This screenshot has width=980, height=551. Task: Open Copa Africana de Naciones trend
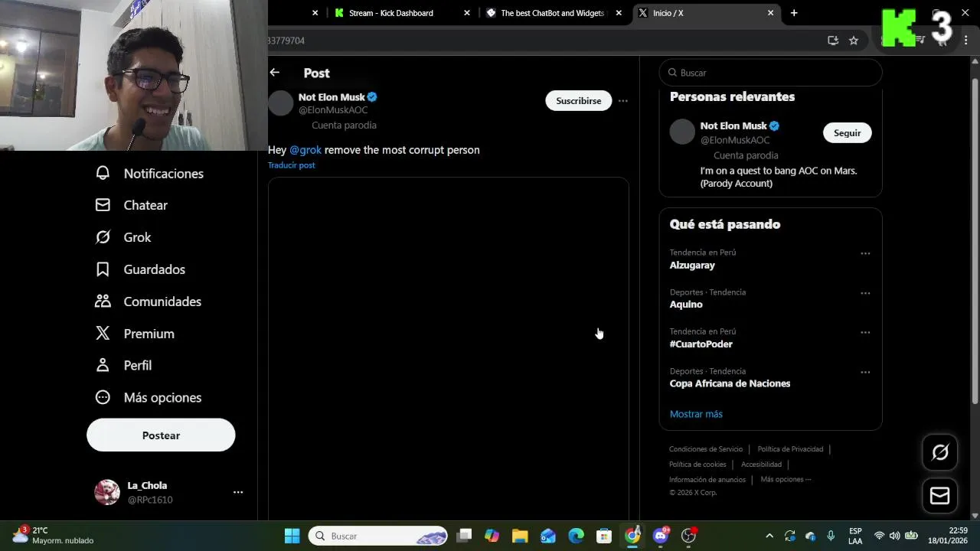point(730,383)
